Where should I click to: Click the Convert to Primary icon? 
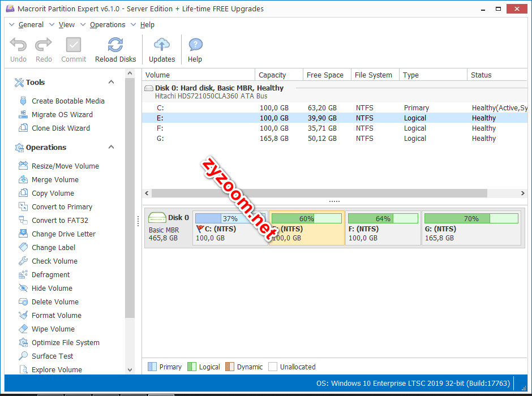(23, 206)
